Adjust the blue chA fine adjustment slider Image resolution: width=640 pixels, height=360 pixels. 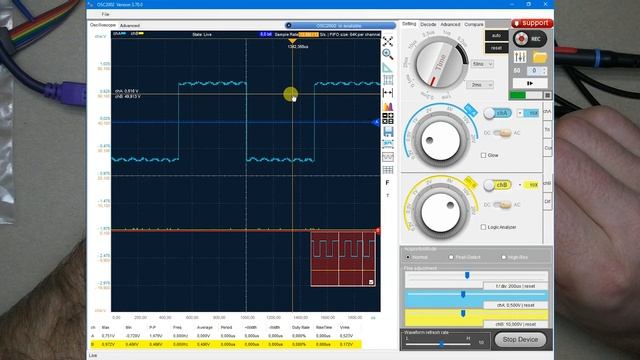[x=463, y=294]
